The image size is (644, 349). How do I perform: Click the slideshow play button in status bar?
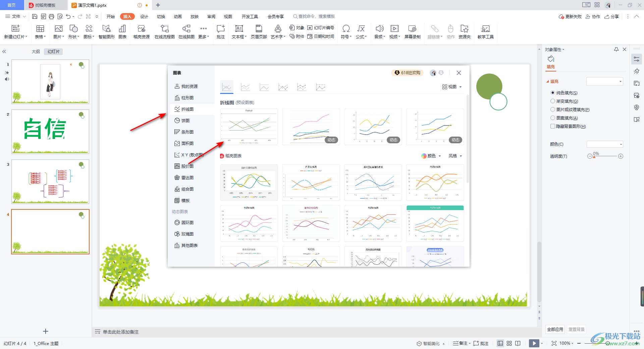534,343
